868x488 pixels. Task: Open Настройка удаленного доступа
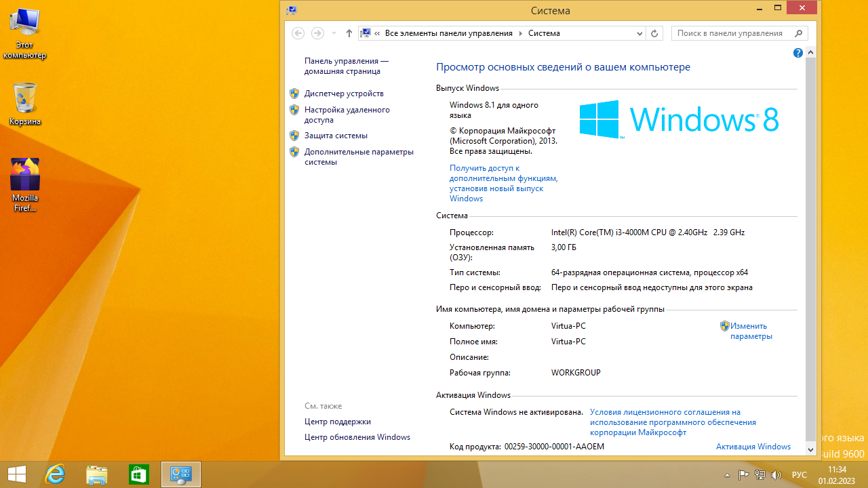pyautogui.click(x=347, y=115)
